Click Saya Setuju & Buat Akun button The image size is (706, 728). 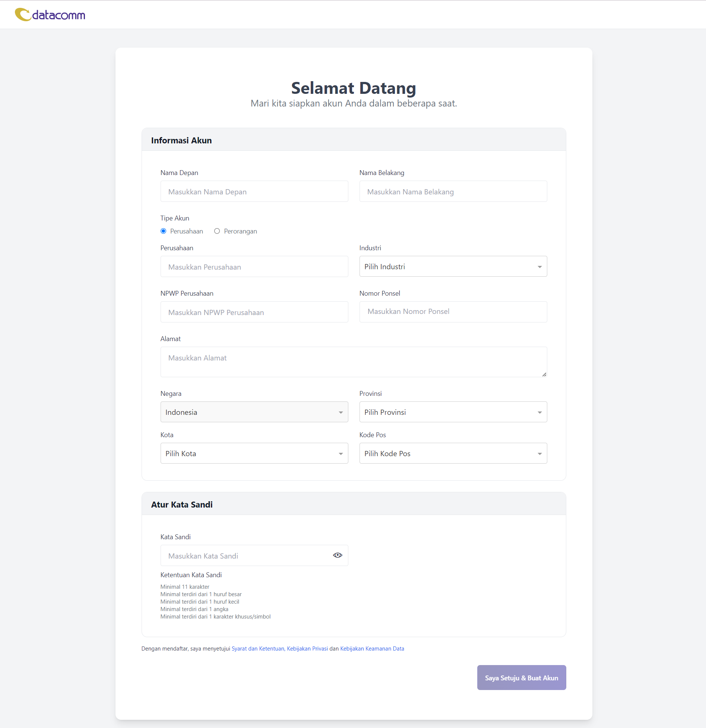[x=521, y=678]
